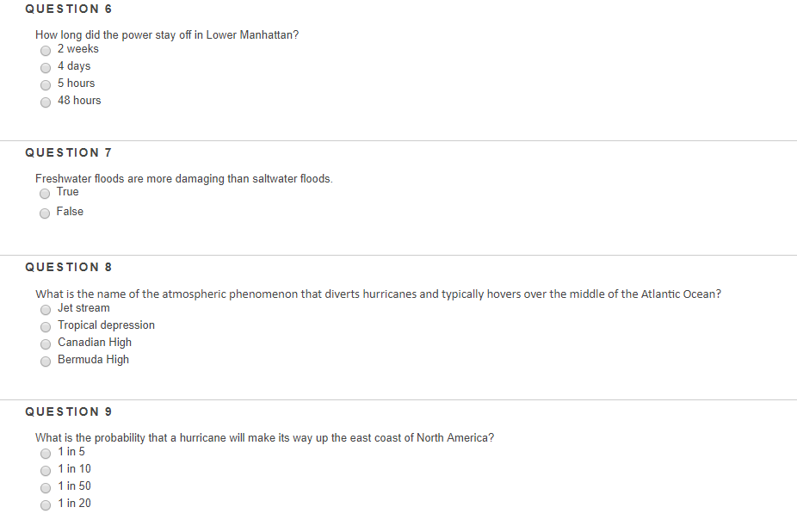Pick the "Canadian High" option

(46, 344)
